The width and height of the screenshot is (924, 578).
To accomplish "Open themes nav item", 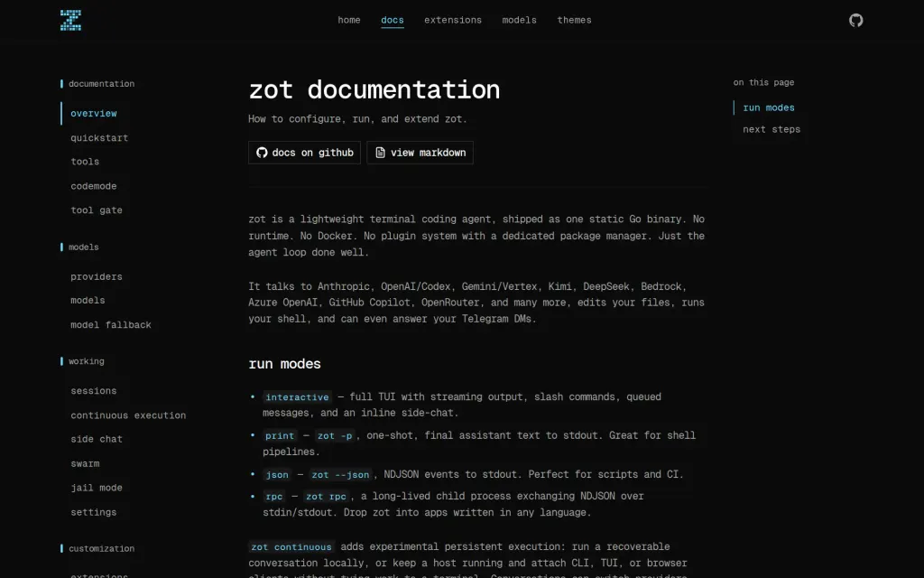I will coord(574,20).
